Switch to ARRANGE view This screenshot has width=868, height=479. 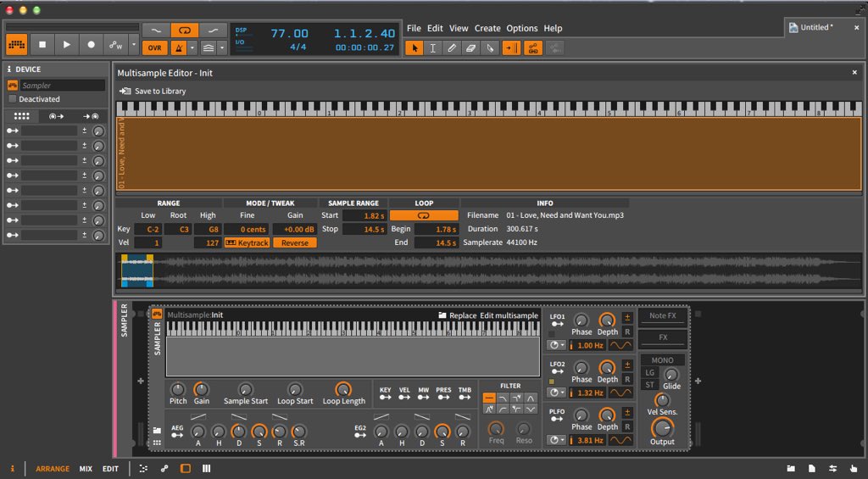[53, 469]
